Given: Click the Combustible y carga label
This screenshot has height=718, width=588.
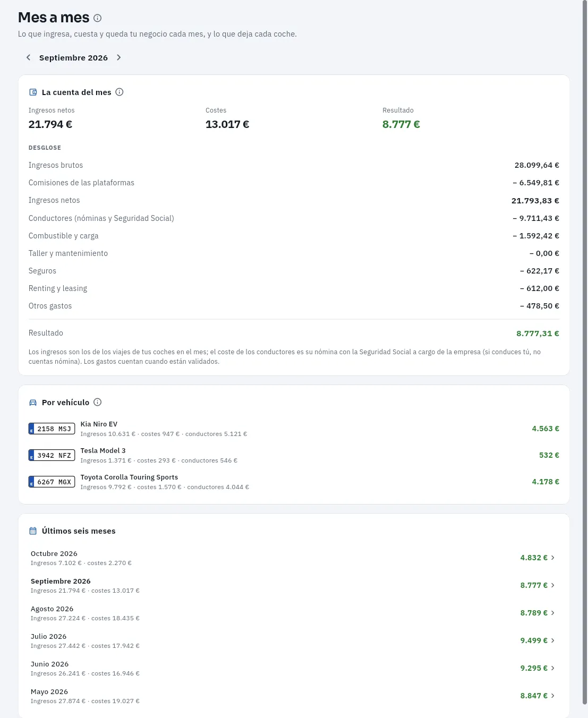Looking at the screenshot, I should click(x=63, y=236).
